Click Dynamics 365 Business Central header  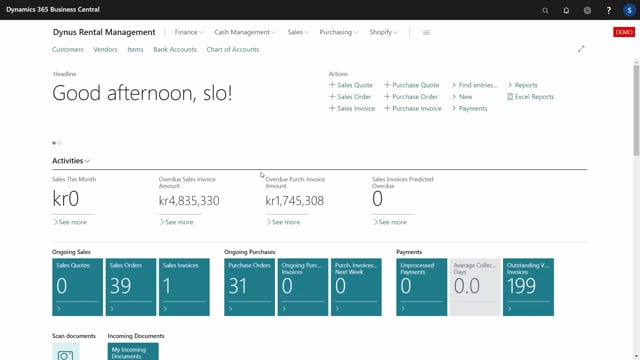point(53,9)
